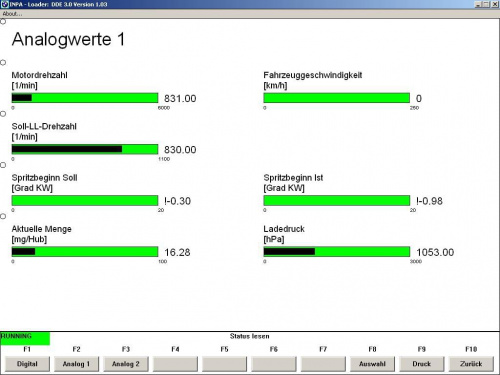
Task: Click the circle marker beside Soll-LL-Drehzahl
Action: click(3, 114)
